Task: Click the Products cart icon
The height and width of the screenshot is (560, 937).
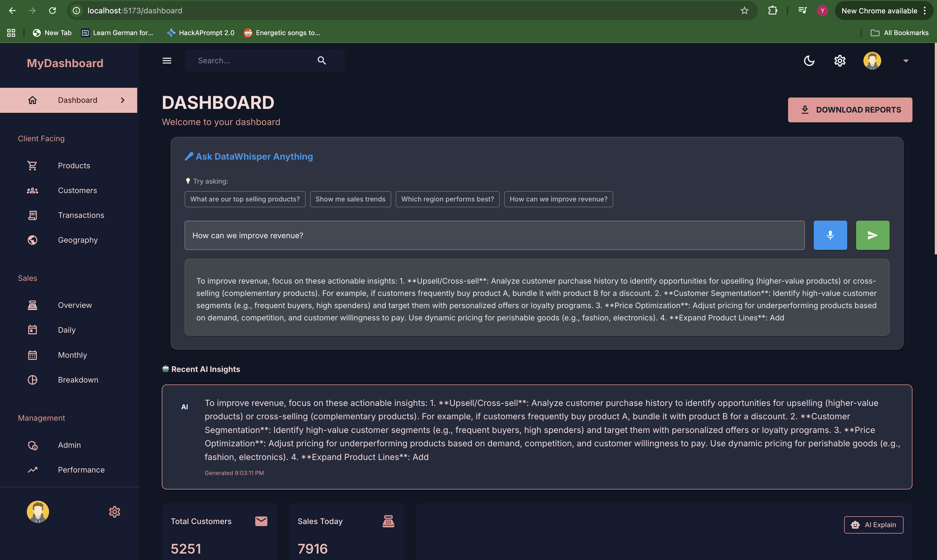Action: (32, 166)
